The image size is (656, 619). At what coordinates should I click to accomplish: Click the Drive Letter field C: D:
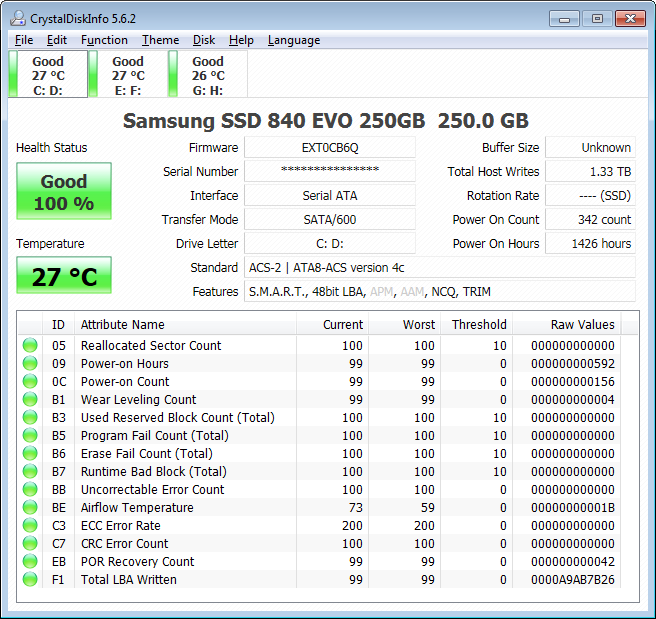pyautogui.click(x=330, y=243)
